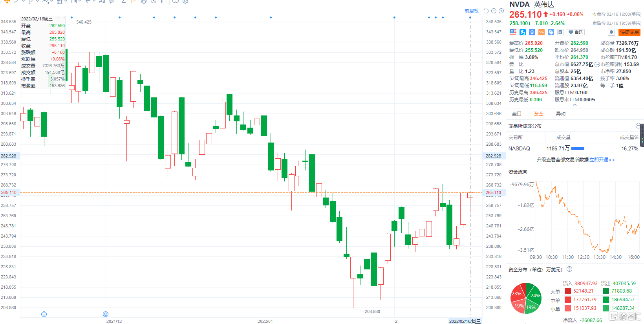Select the comment bubble drawing tool
The width and height of the screenshot is (644, 324).
click(x=112, y=2)
